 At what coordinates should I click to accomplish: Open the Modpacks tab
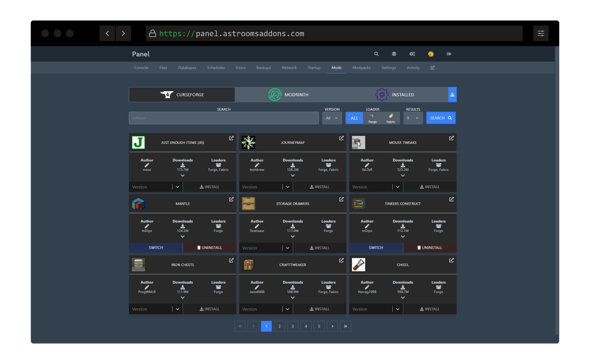pyautogui.click(x=361, y=68)
